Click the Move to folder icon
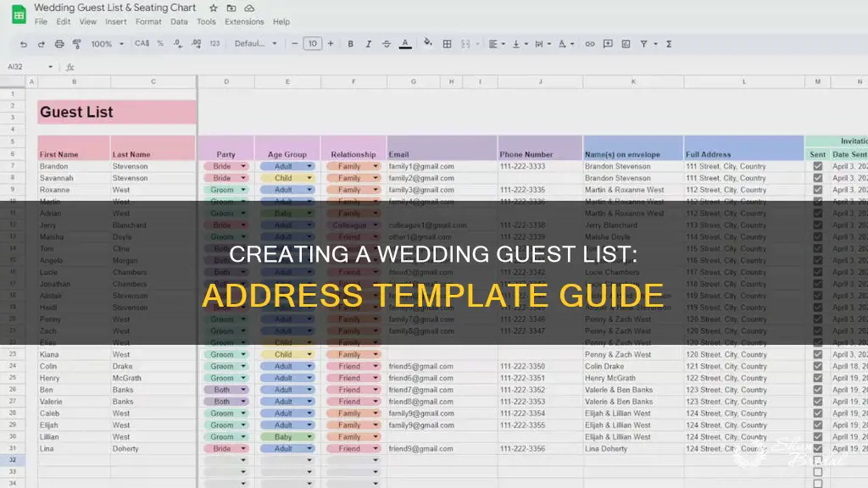868x488 pixels. (231, 8)
